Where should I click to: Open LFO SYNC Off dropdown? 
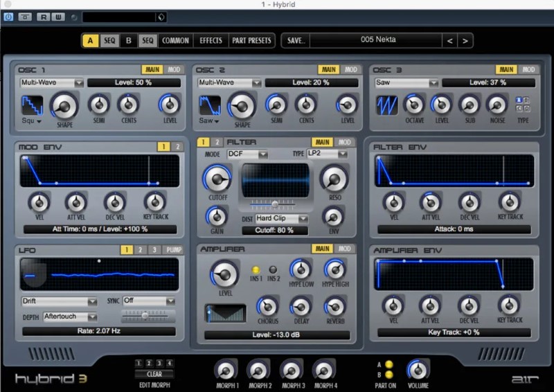pyautogui.click(x=149, y=301)
